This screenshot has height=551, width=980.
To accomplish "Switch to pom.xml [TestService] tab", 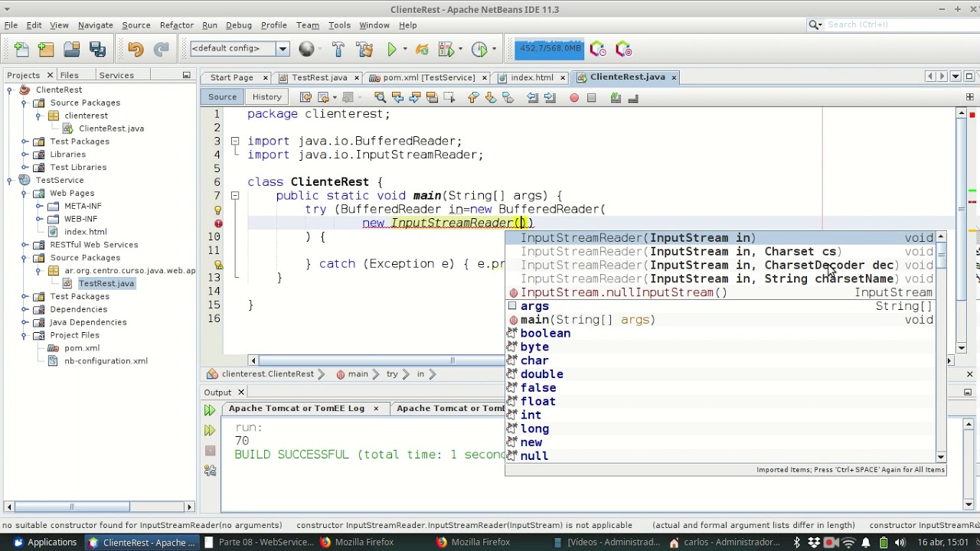I will 428,77.
